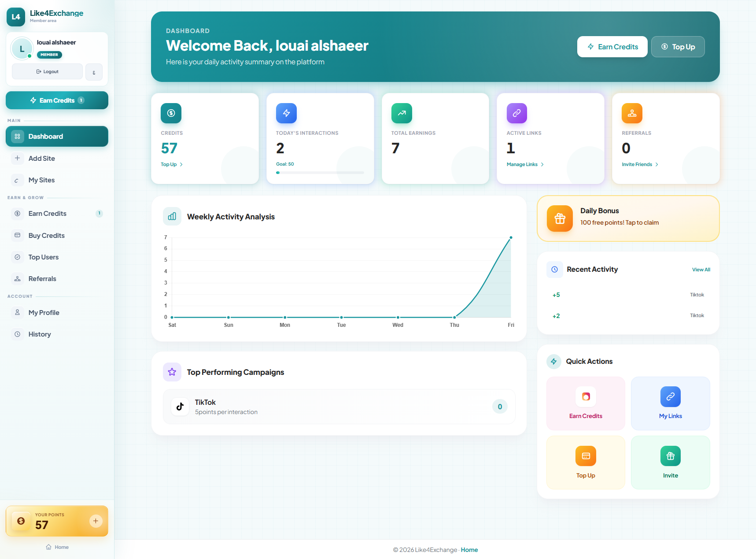
Task: Click the Home link in the footer
Action: coord(469,550)
